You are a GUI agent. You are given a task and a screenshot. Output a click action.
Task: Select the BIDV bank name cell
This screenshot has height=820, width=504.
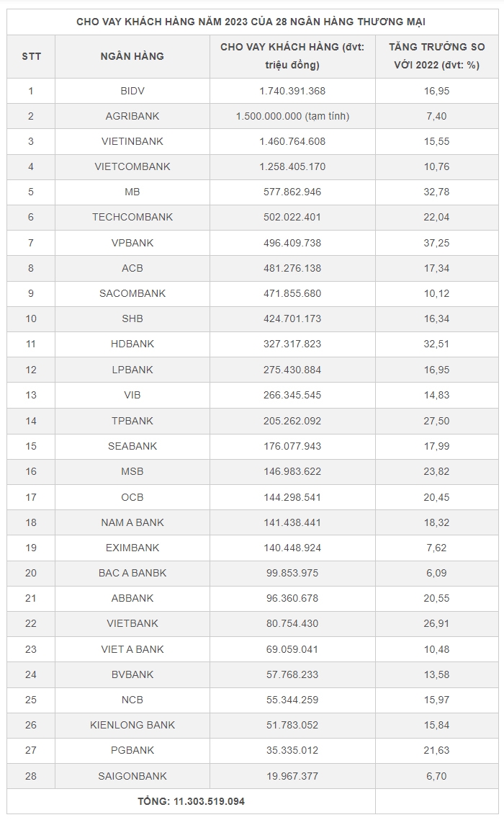132,91
